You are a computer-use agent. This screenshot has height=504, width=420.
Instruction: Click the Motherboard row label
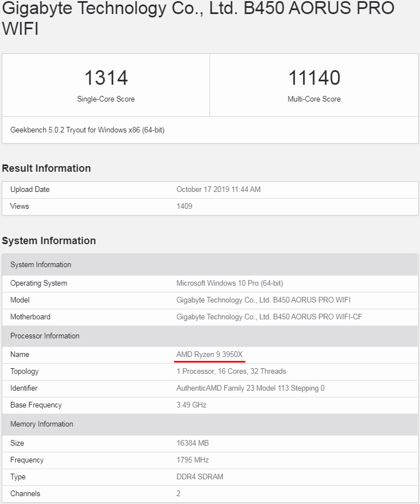30,317
